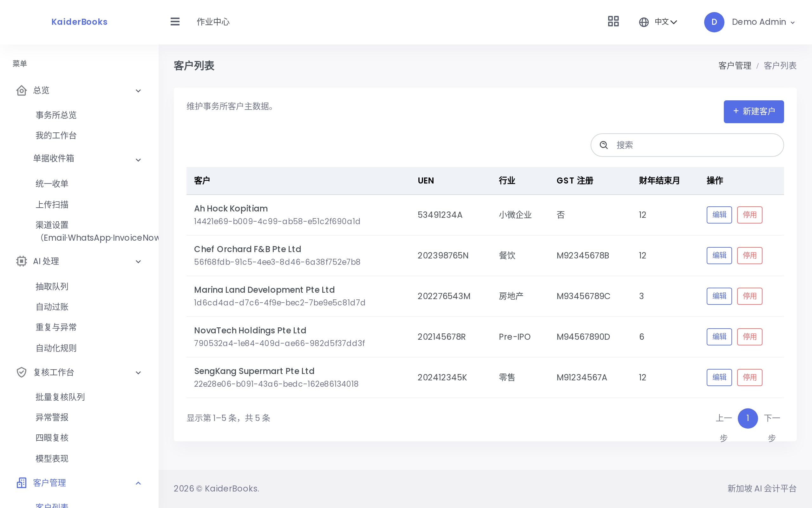
Task: Edit Chef Orchard F&B Pte Ltd
Action: (x=719, y=256)
